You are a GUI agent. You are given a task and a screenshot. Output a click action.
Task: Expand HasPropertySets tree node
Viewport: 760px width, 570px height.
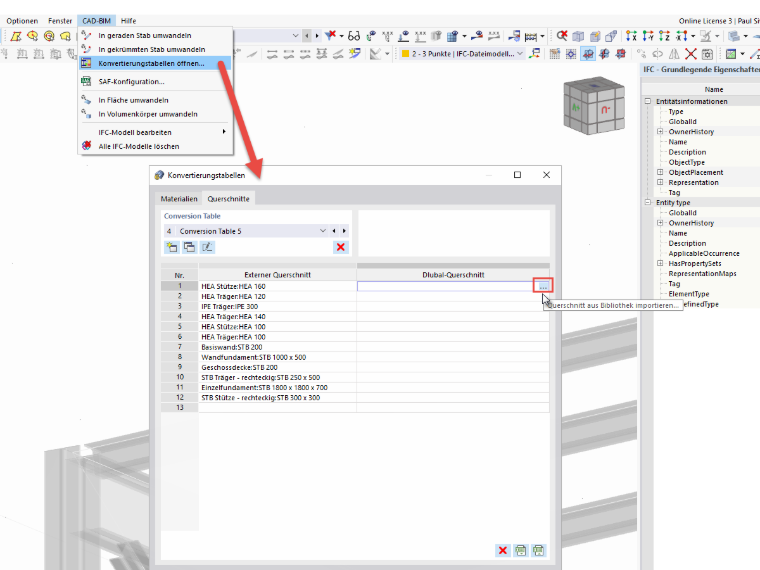pyautogui.click(x=660, y=263)
